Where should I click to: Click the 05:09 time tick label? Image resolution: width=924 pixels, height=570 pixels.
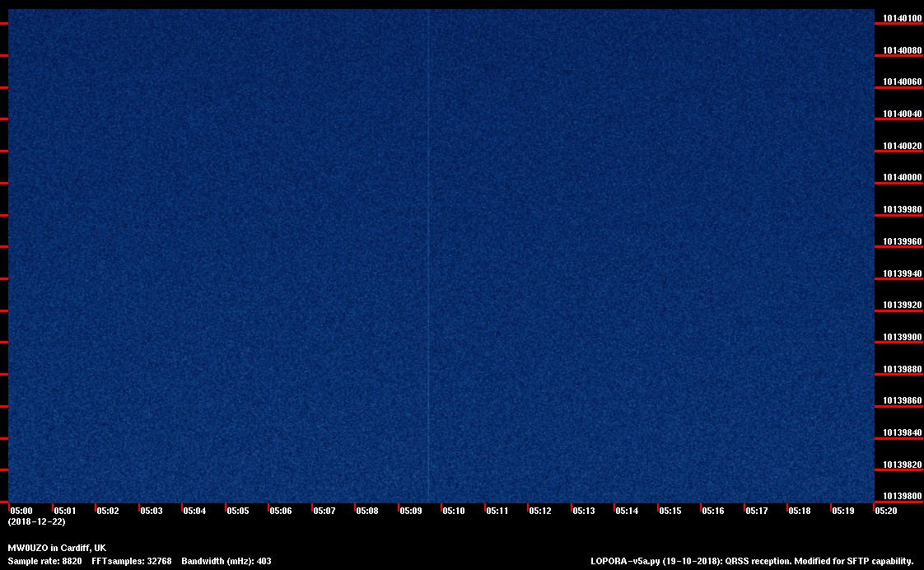[x=411, y=512]
